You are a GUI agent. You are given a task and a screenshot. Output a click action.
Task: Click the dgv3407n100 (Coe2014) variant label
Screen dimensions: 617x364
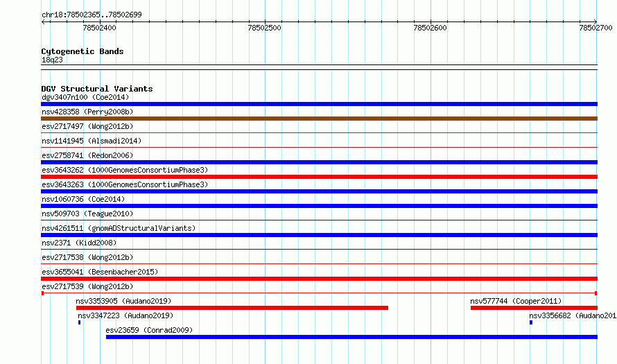point(85,97)
